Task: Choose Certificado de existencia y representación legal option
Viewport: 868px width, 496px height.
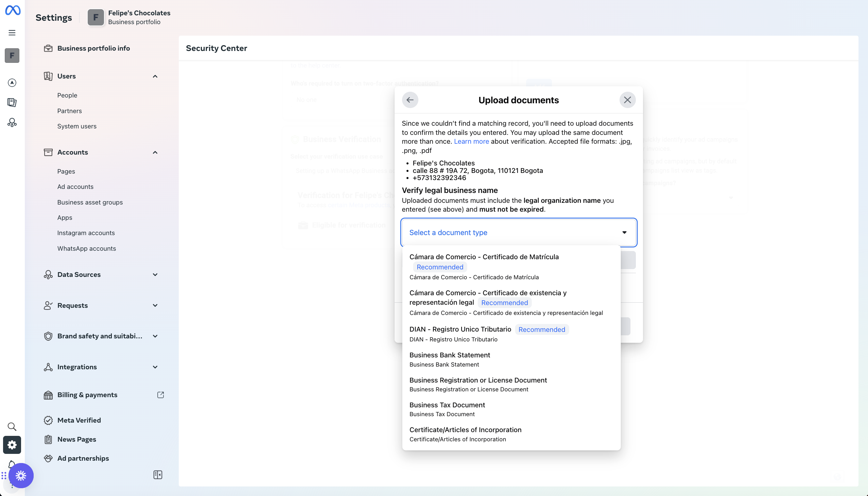Action: point(511,302)
